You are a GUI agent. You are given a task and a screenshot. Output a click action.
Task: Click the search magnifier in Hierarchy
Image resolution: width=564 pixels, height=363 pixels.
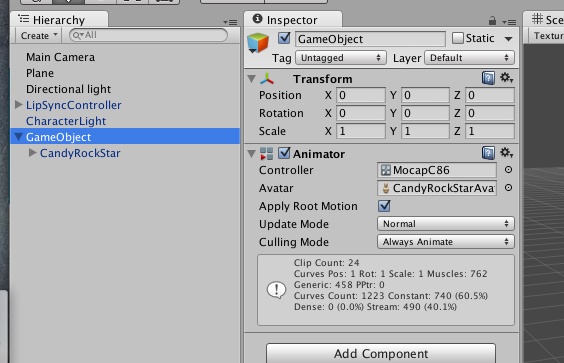coord(77,35)
